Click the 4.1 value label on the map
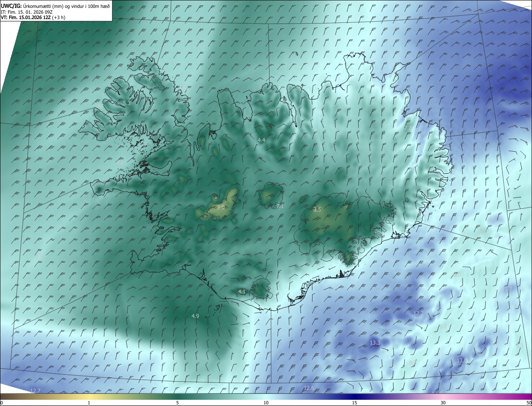532x406 pixels. coord(242,292)
